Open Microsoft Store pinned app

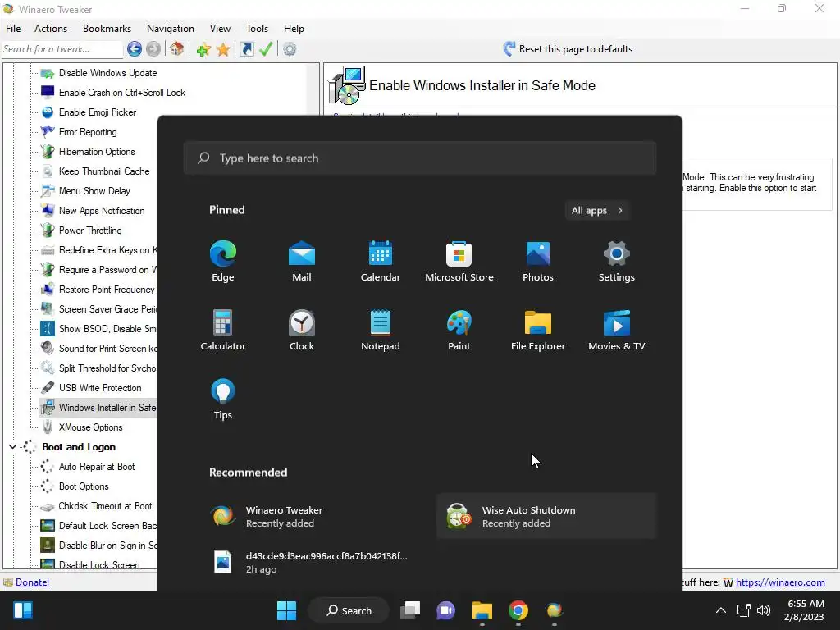tap(459, 262)
